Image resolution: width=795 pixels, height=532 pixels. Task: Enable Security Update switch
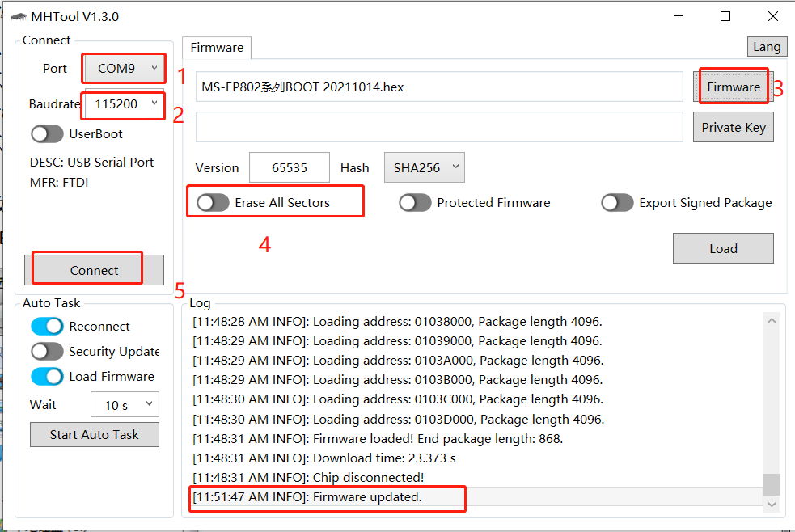(47, 351)
